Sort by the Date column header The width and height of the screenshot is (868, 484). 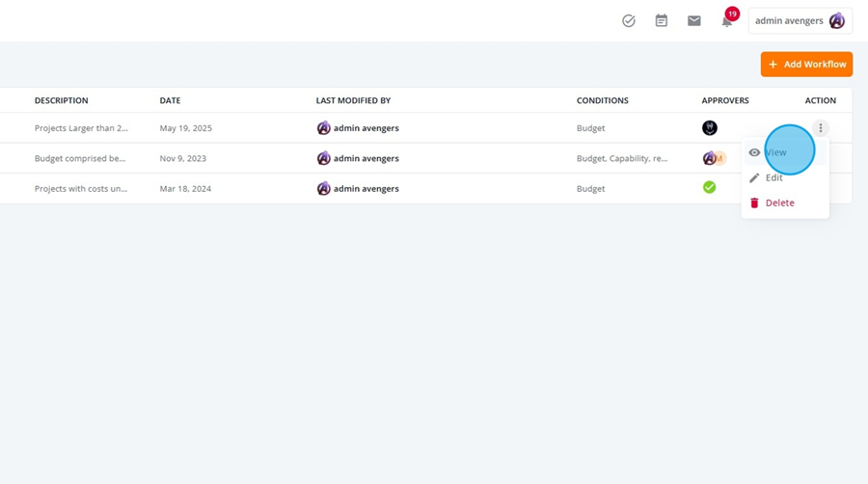(170, 100)
